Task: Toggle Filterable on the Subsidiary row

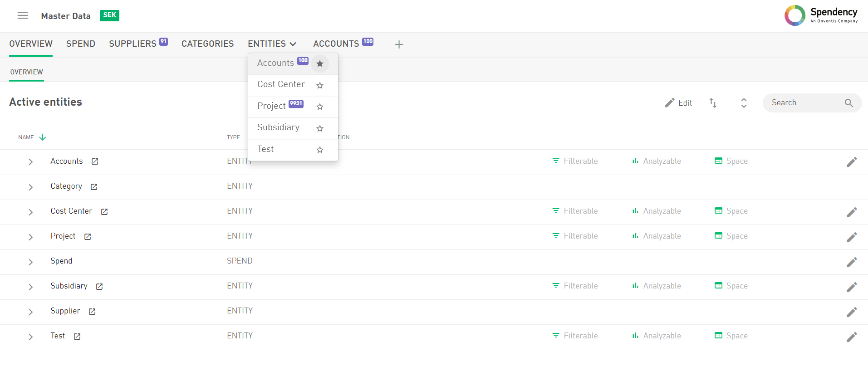Action: pyautogui.click(x=575, y=286)
